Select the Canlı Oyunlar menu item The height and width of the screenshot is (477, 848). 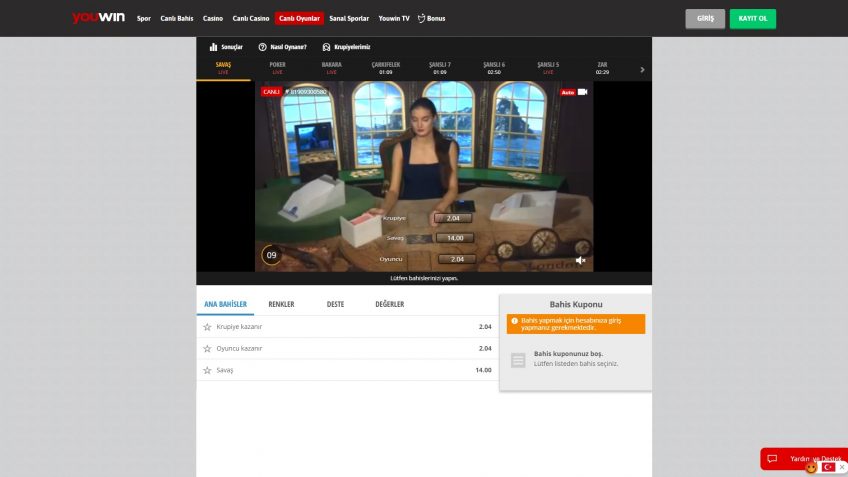point(299,18)
